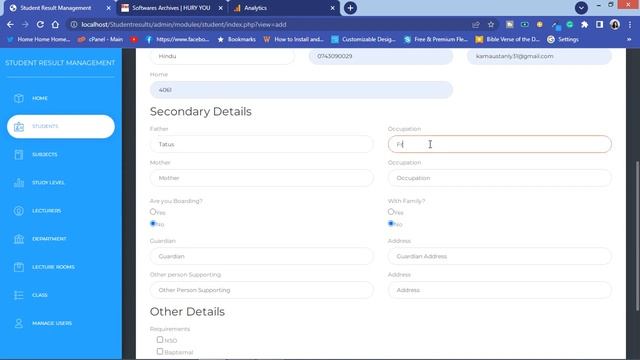Screen dimensions: 640x360
Task: Open the Extensions puzzle icon
Action: (584, 24)
